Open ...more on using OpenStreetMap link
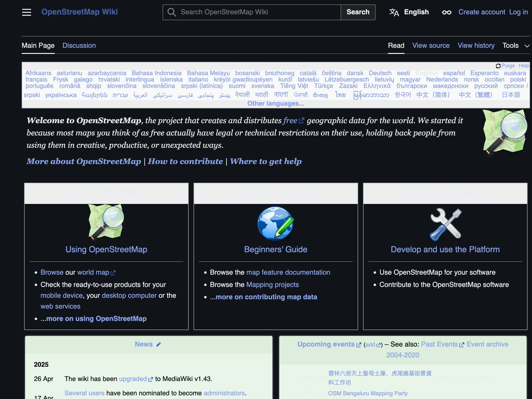Image resolution: width=532 pixels, height=399 pixels. tap(93, 319)
